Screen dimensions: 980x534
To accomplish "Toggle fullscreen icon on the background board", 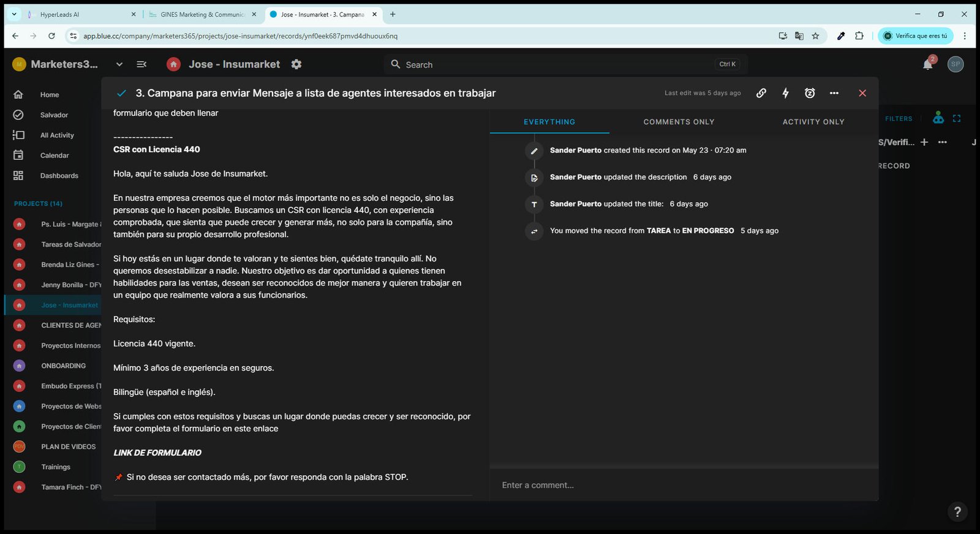I will 957,118.
